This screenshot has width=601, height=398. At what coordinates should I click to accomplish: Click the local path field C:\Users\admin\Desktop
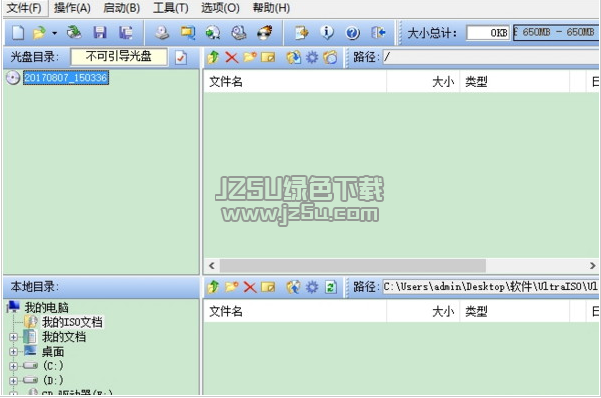click(x=491, y=287)
